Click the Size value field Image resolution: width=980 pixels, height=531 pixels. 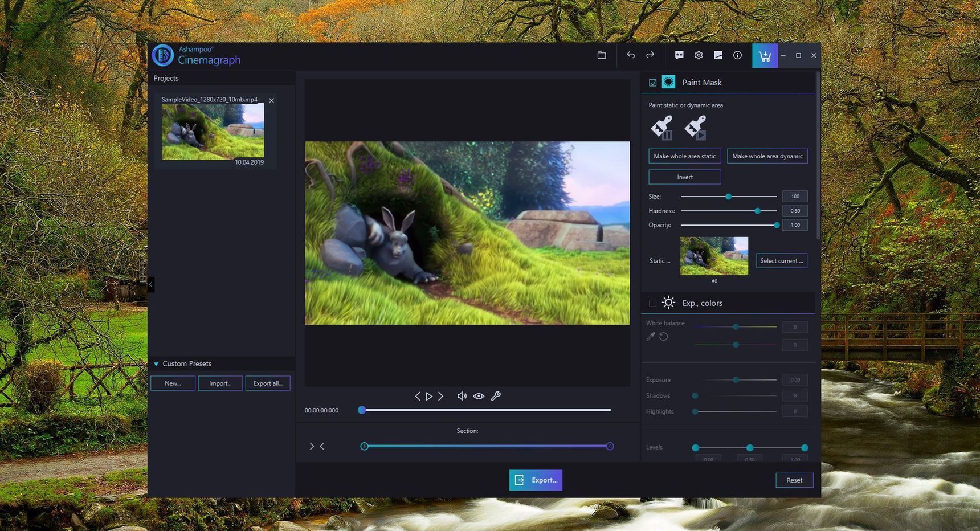tap(795, 197)
